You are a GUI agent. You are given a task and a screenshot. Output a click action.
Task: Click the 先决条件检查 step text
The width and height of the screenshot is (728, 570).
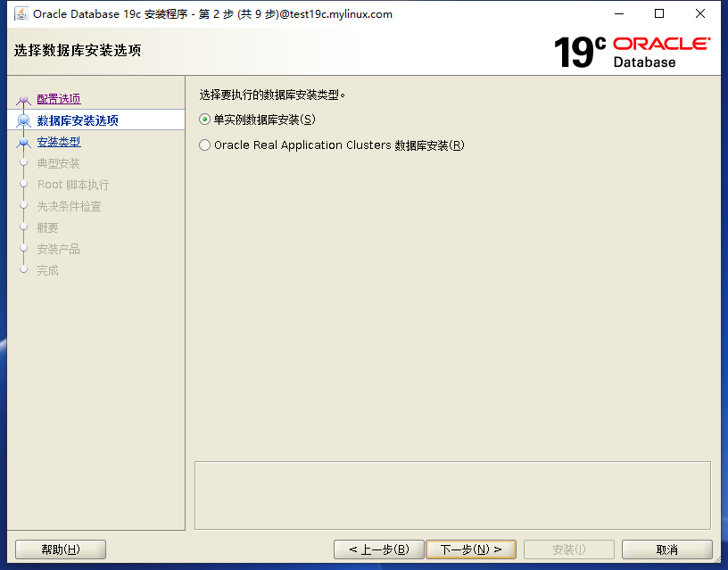pyautogui.click(x=70, y=206)
